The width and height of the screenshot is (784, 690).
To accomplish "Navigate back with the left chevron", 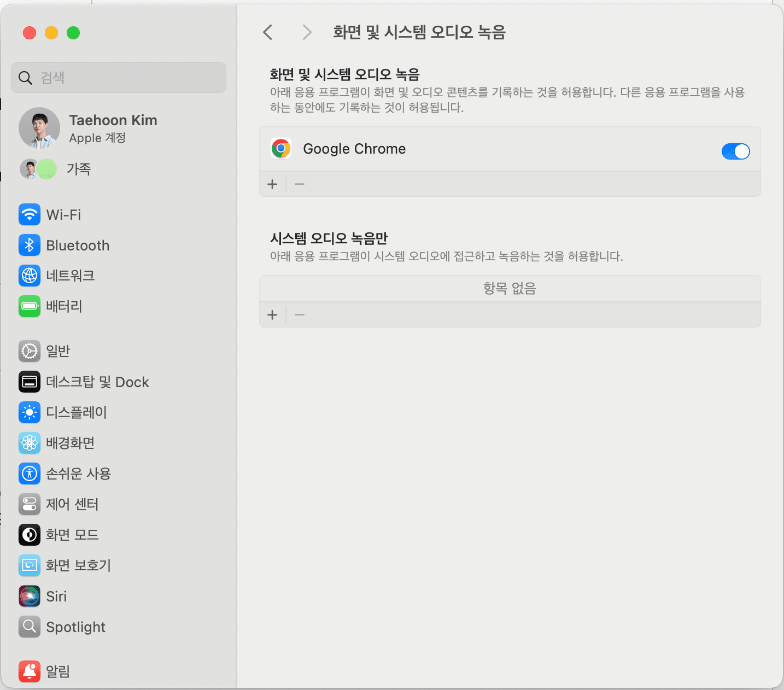I will (267, 32).
